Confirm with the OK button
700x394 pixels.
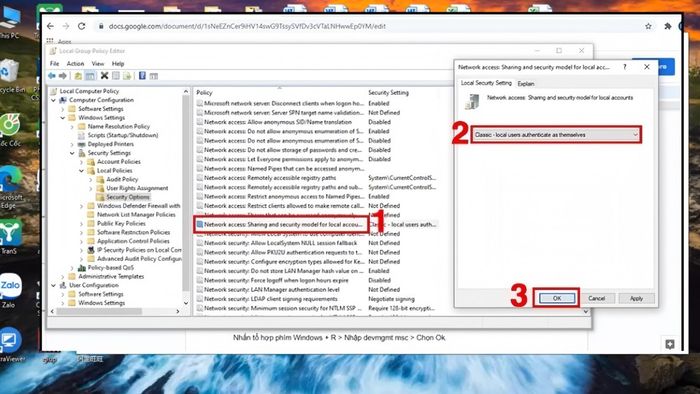point(557,298)
